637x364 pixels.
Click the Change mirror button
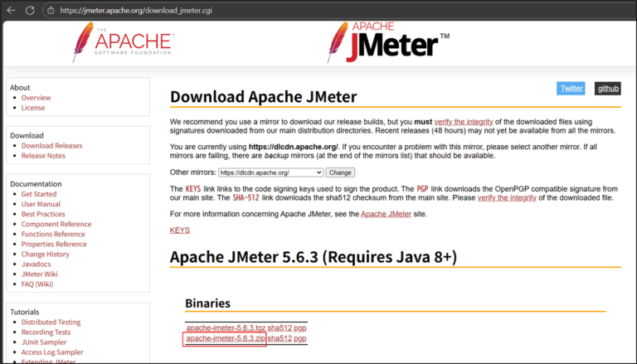(340, 172)
